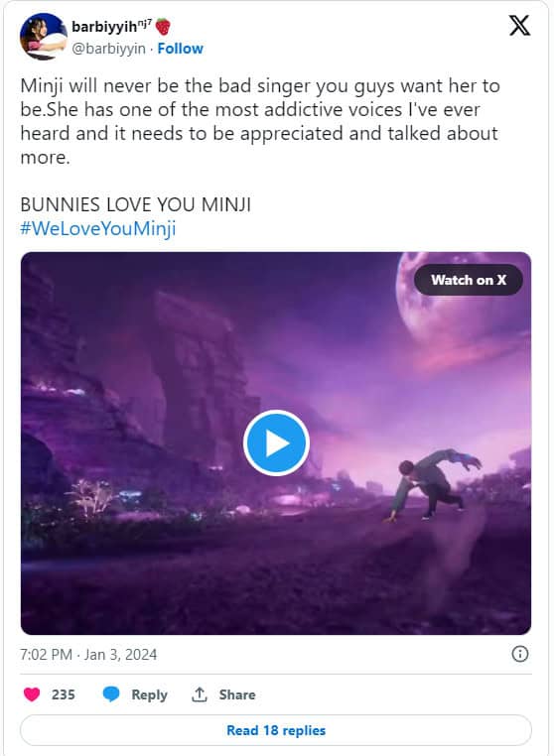554x756 pixels.
Task: Click the 235 likes count
Action: 64,694
